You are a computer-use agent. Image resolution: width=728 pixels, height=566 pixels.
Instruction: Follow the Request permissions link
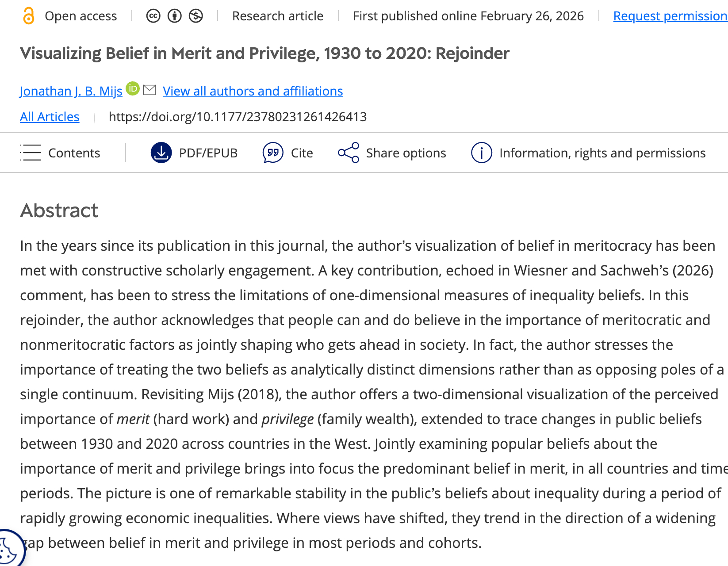point(670,16)
